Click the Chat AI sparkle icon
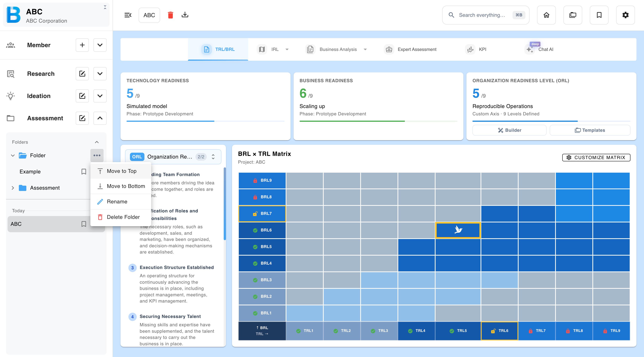The image size is (644, 357). tap(530, 49)
